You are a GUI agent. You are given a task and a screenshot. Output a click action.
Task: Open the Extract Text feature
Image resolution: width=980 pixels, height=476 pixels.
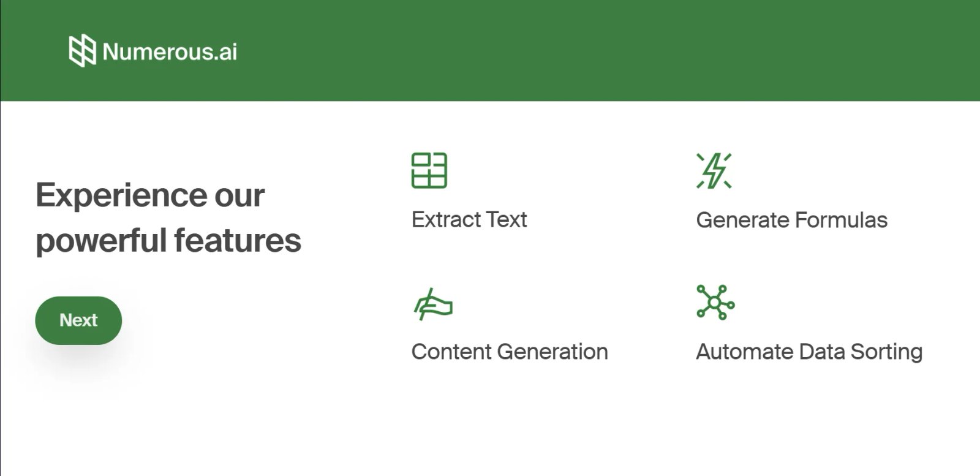[470, 219]
